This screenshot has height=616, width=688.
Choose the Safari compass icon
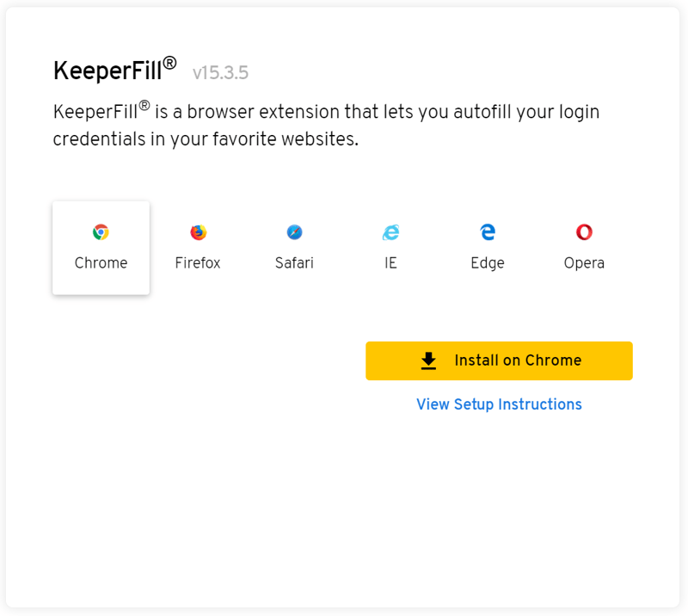pos(294,231)
